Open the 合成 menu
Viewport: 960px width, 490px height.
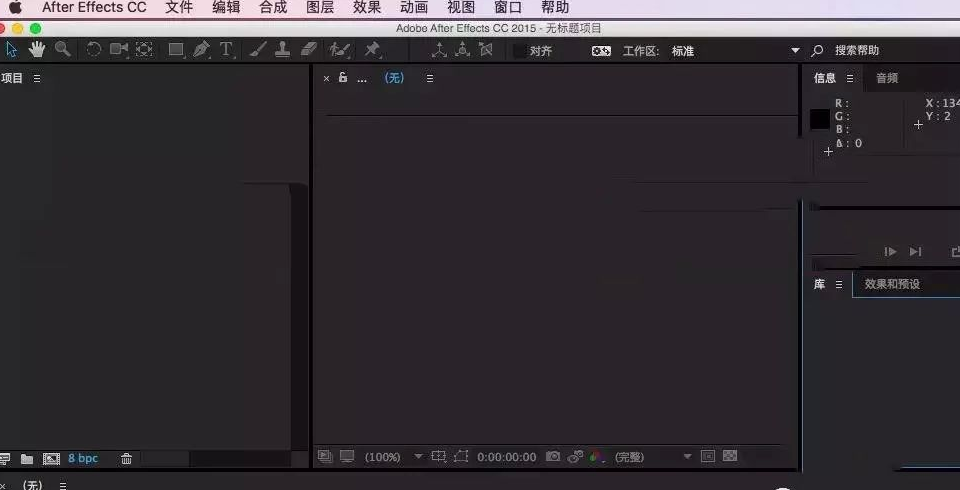pos(273,8)
